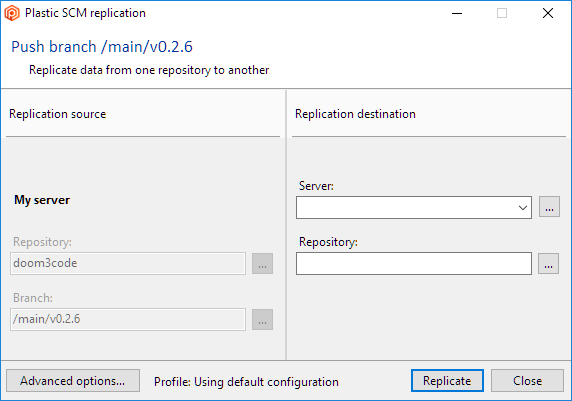Screen dimensions: 572x401
Task: Click the source Branch: label
Action: pyautogui.click(x=33, y=298)
